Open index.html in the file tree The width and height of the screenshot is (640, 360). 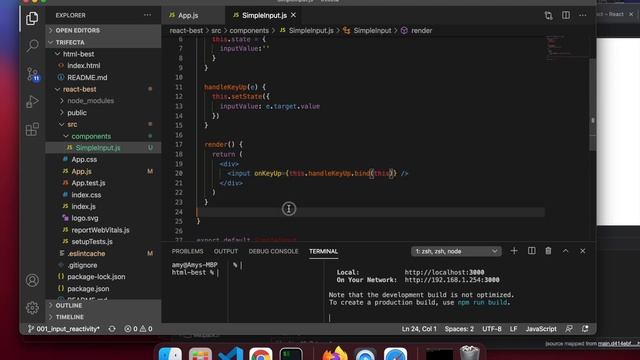[84, 65]
